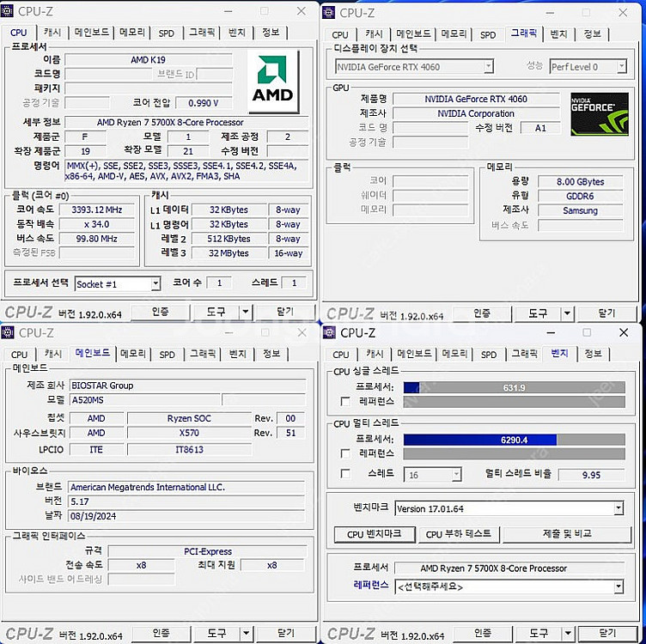Click CPU-Z app icon in top-right window title bar

[328, 12]
